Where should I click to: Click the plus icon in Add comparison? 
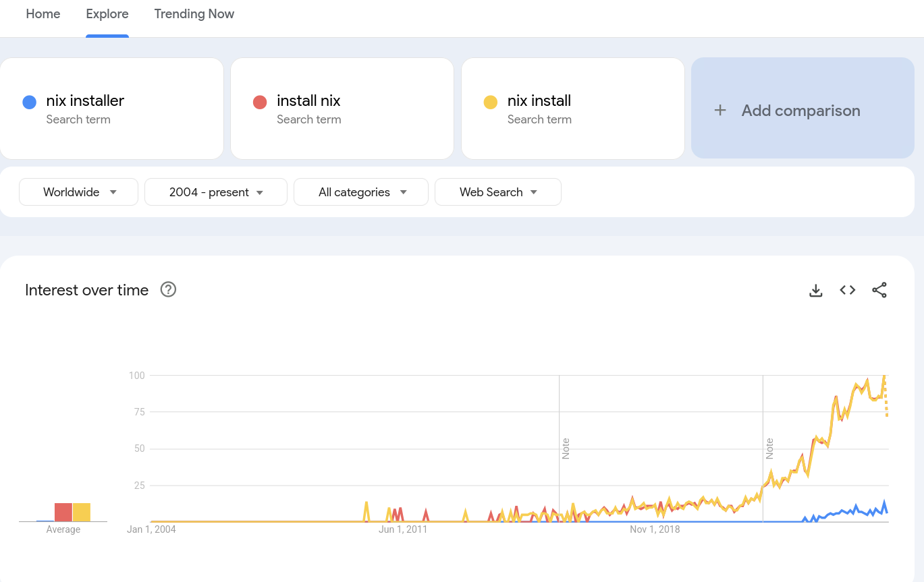(x=720, y=111)
